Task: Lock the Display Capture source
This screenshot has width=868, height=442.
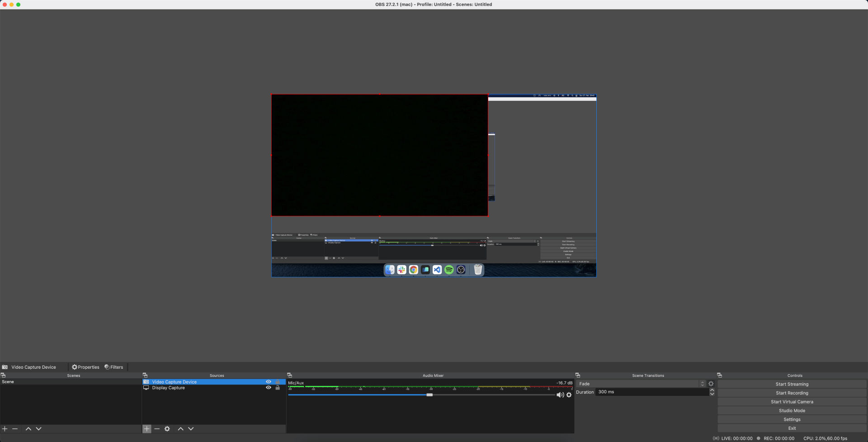Action: [x=278, y=388]
